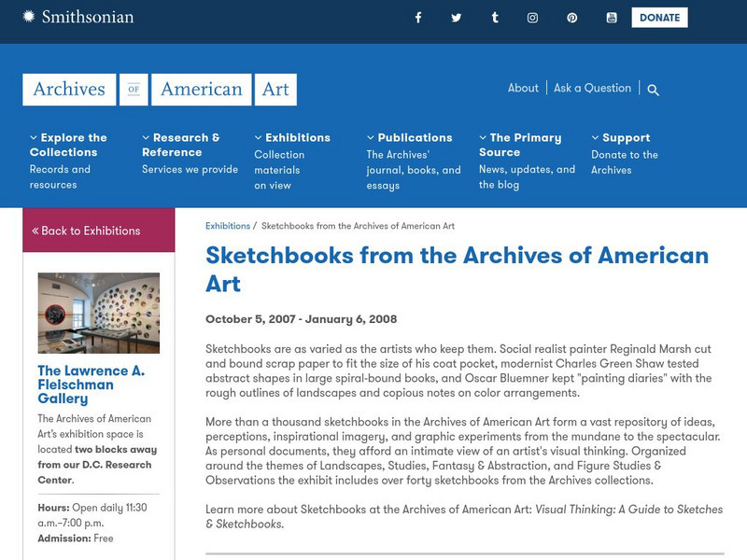Click the Twitter bird icon
This screenshot has height=560, width=747.
click(x=456, y=18)
